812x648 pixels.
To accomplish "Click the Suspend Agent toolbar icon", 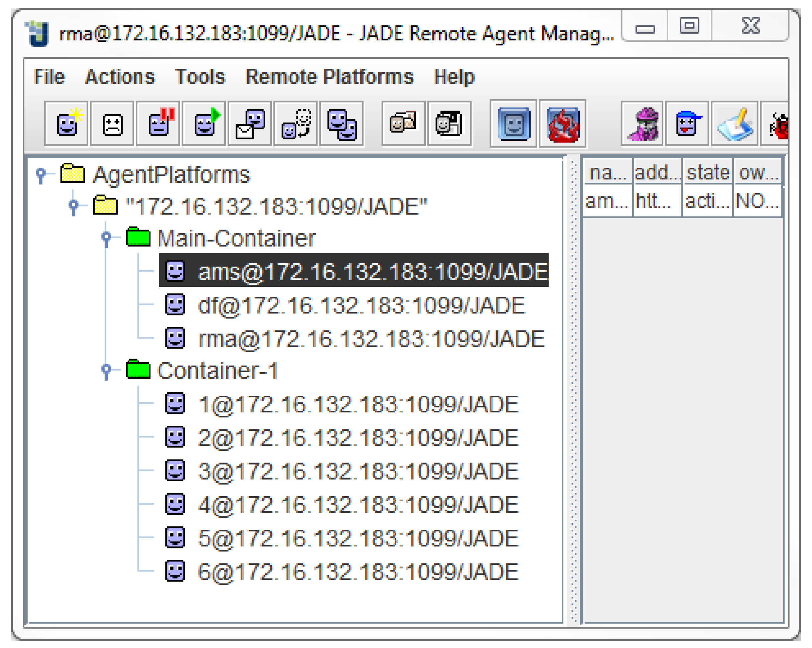I will (158, 124).
